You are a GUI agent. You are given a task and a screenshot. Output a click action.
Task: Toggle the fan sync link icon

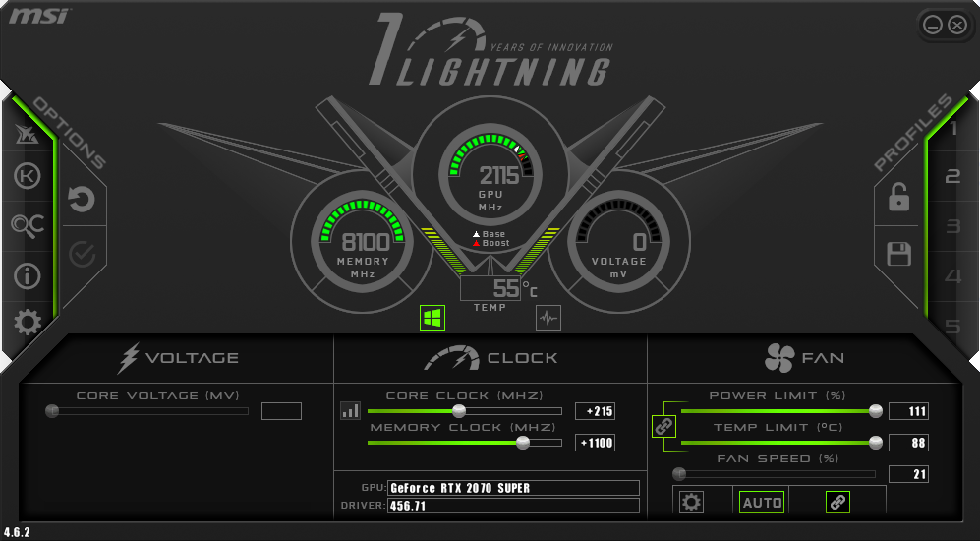(x=837, y=502)
